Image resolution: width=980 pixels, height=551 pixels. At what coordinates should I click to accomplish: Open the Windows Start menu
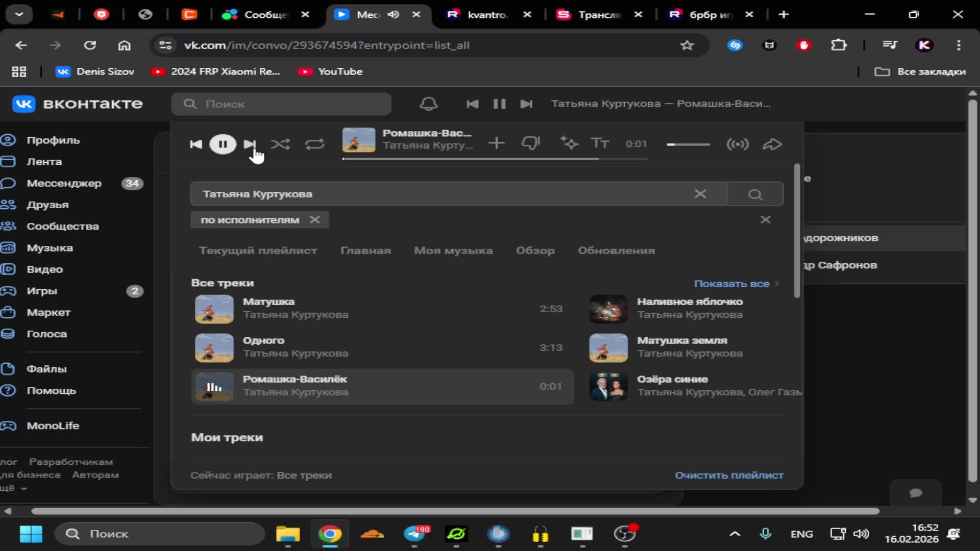click(31, 534)
